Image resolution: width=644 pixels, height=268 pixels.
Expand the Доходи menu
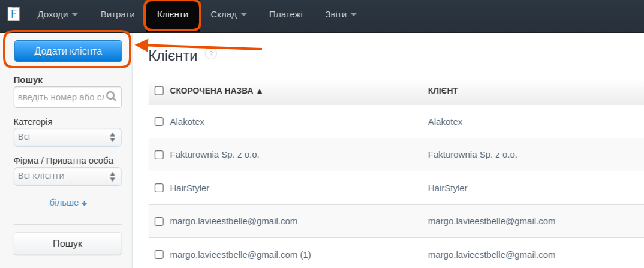(58, 14)
